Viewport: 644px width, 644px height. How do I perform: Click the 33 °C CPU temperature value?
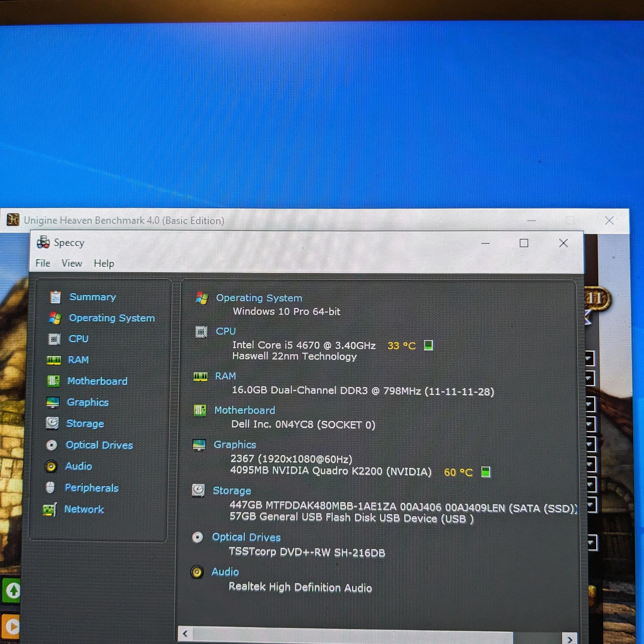point(402,346)
